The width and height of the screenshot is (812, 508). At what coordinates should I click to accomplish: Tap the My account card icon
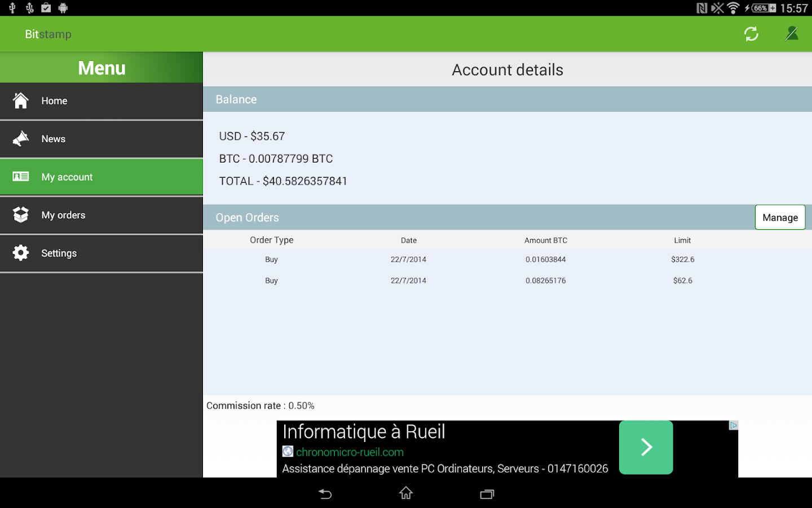tap(21, 177)
